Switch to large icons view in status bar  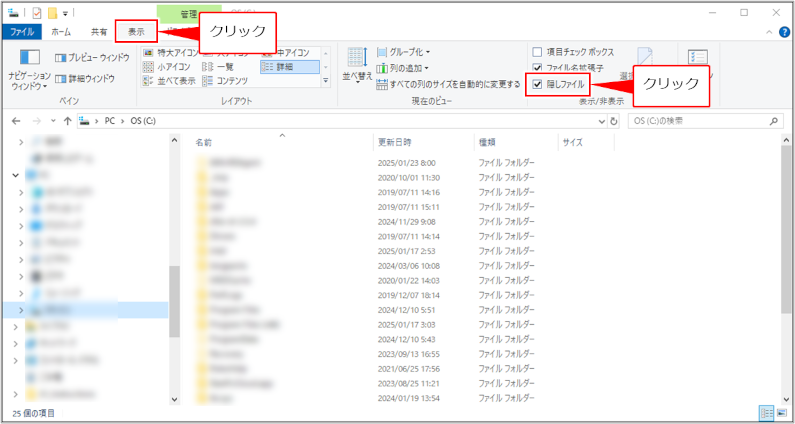(783, 412)
